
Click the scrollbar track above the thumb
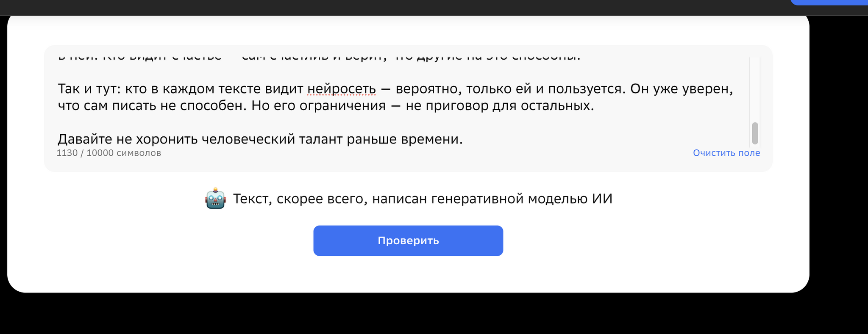coord(755,90)
